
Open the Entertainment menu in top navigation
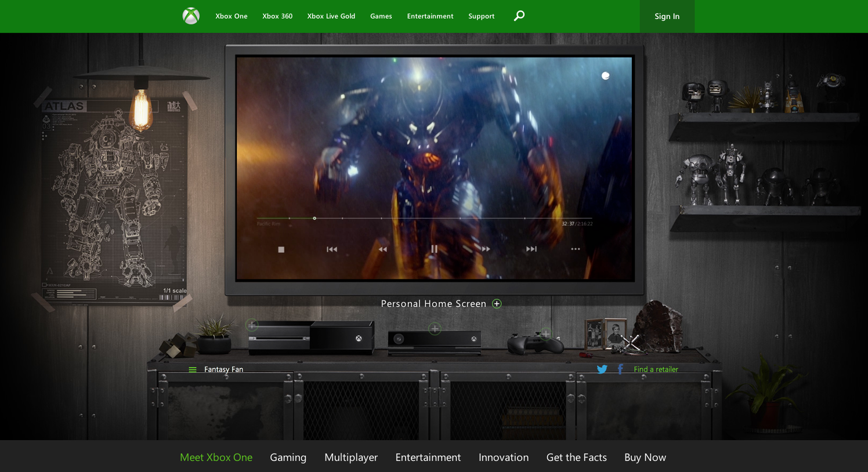[430, 16]
